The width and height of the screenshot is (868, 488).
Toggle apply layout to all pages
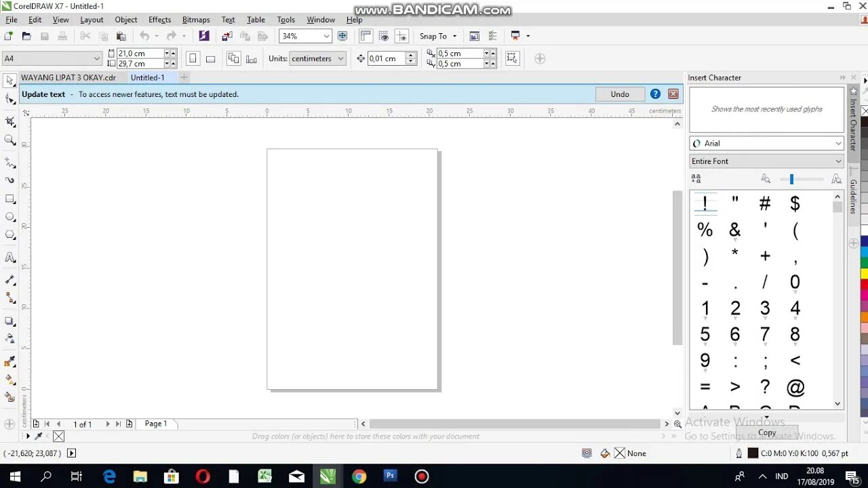point(234,58)
